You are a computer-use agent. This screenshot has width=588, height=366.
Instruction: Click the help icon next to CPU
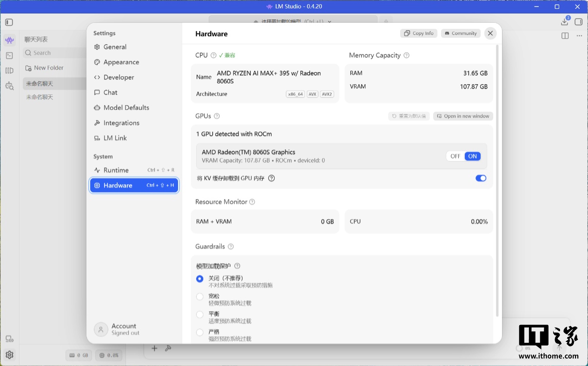click(x=213, y=55)
